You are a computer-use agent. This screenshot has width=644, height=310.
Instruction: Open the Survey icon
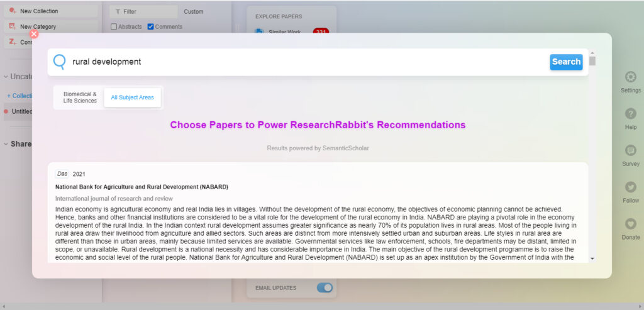pyautogui.click(x=630, y=150)
